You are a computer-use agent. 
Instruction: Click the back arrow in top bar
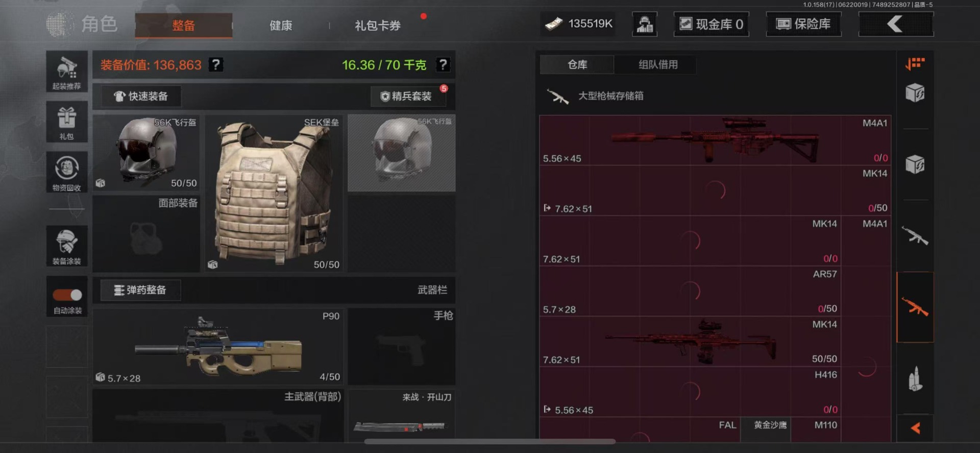896,24
